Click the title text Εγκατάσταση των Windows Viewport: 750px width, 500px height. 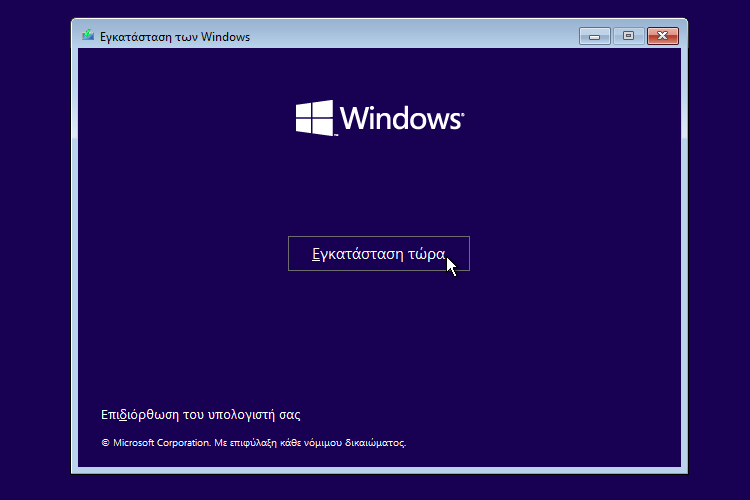[x=175, y=37]
